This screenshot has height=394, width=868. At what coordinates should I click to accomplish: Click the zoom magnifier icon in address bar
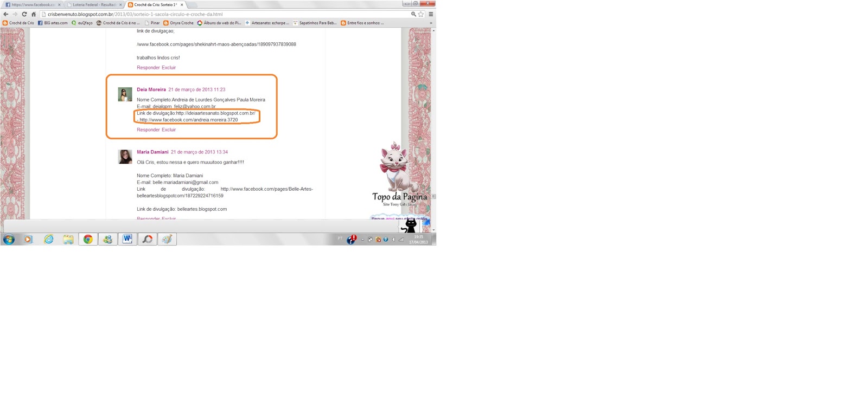coord(413,14)
